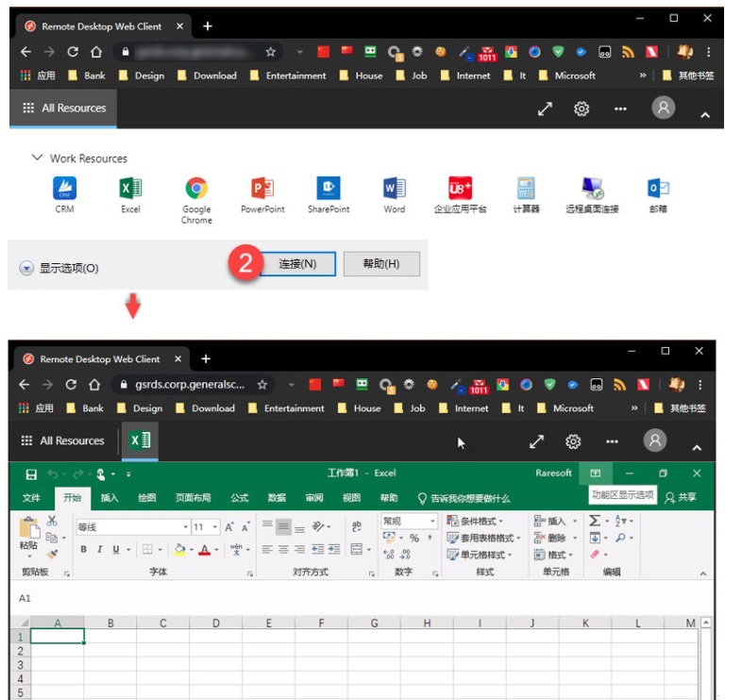
Task: Open the Google Chrome resource
Action: click(196, 189)
